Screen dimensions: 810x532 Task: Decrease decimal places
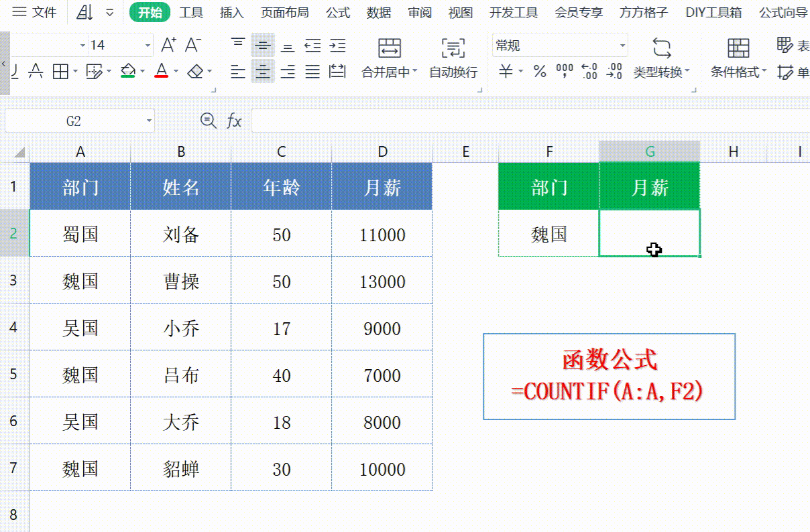tap(614, 71)
